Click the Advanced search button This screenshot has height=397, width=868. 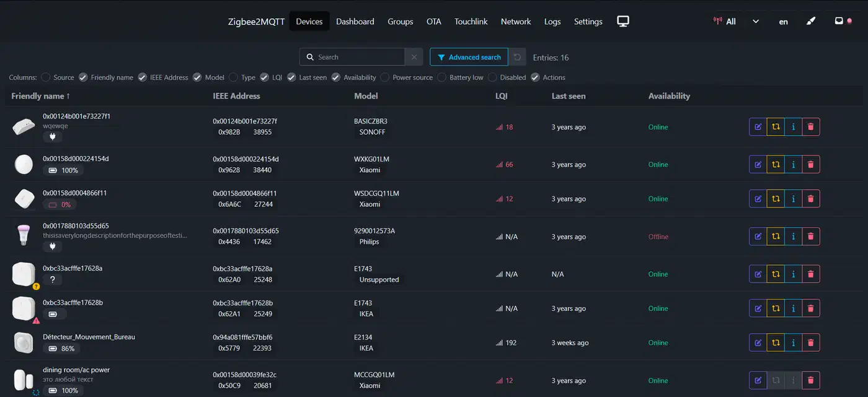(x=469, y=57)
